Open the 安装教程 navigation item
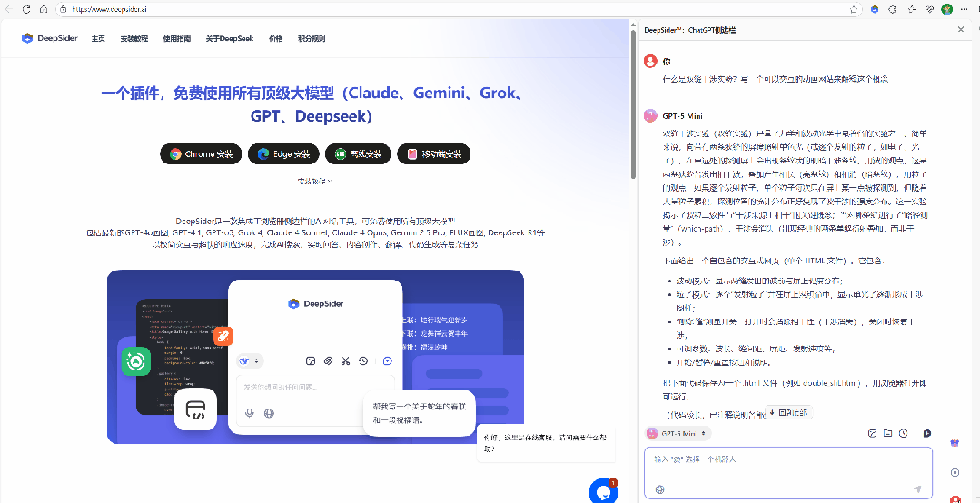980x503 pixels. click(134, 39)
